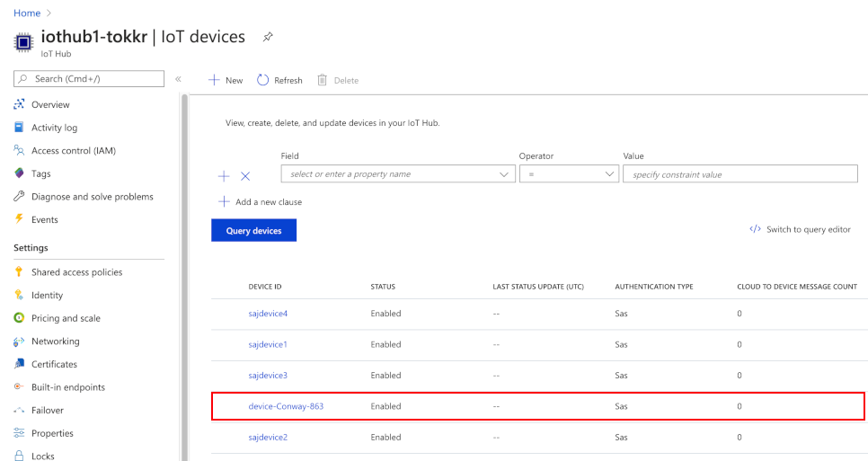The image size is (868, 461).
Task: Open the Activity log page
Action: pyautogui.click(x=54, y=128)
